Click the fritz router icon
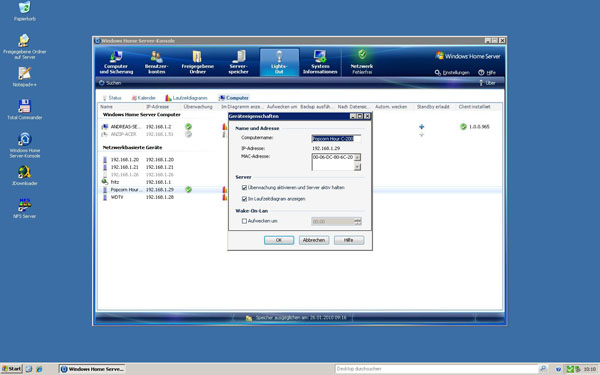 [105, 182]
